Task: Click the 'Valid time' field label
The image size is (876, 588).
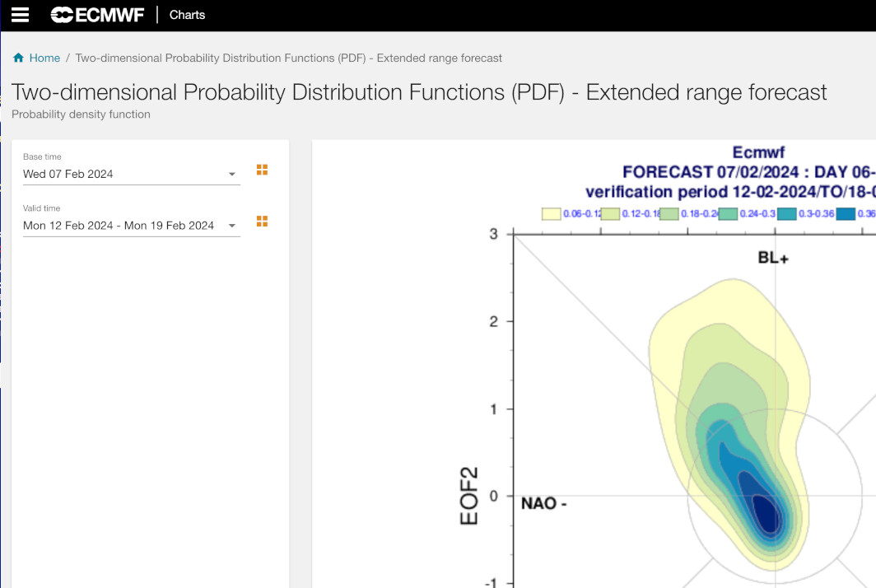Action: pyautogui.click(x=41, y=208)
